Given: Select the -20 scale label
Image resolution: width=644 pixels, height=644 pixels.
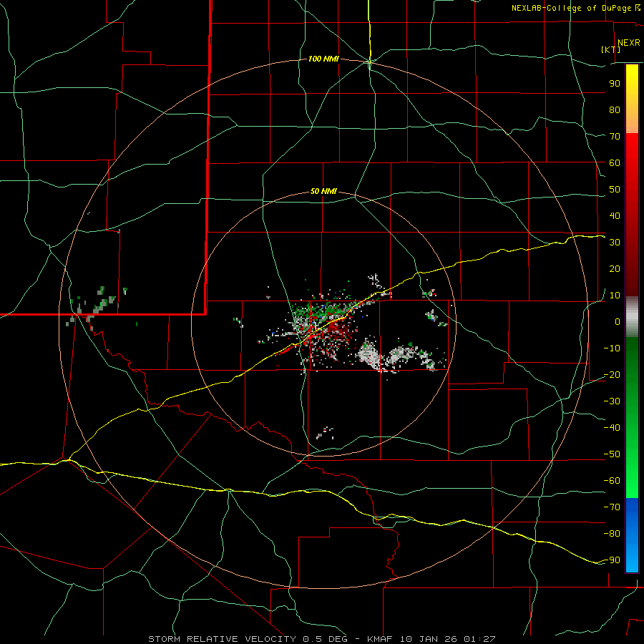Looking at the screenshot, I should pyautogui.click(x=612, y=374).
